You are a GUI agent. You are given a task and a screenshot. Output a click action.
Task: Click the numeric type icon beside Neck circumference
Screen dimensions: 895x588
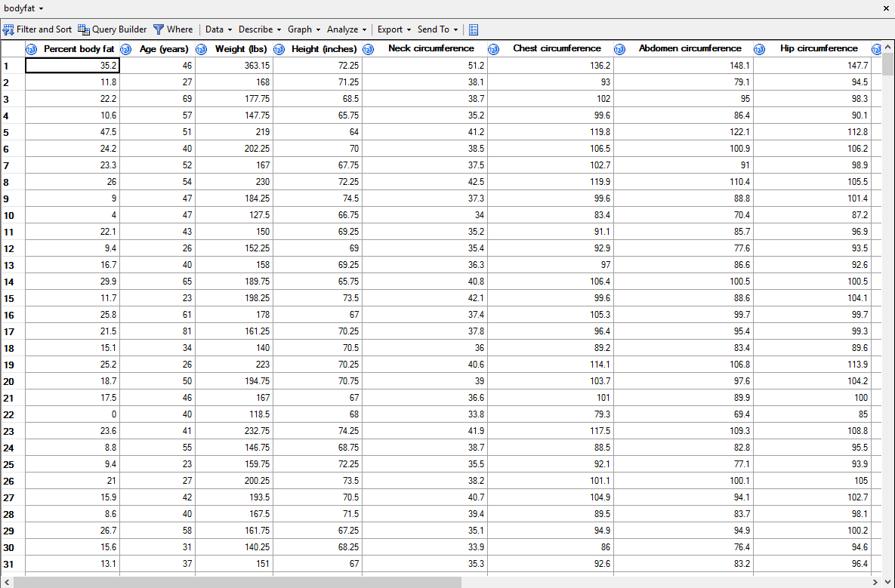pyautogui.click(x=368, y=48)
